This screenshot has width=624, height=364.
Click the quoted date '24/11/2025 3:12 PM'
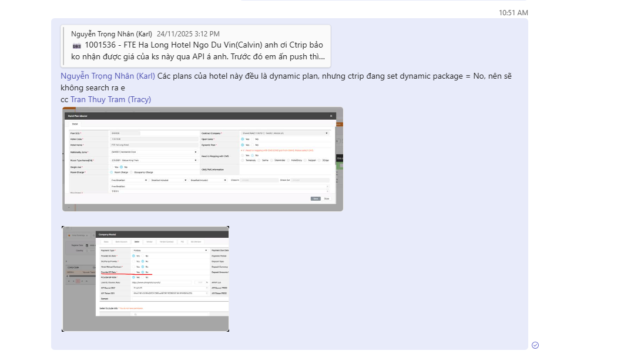point(188,34)
